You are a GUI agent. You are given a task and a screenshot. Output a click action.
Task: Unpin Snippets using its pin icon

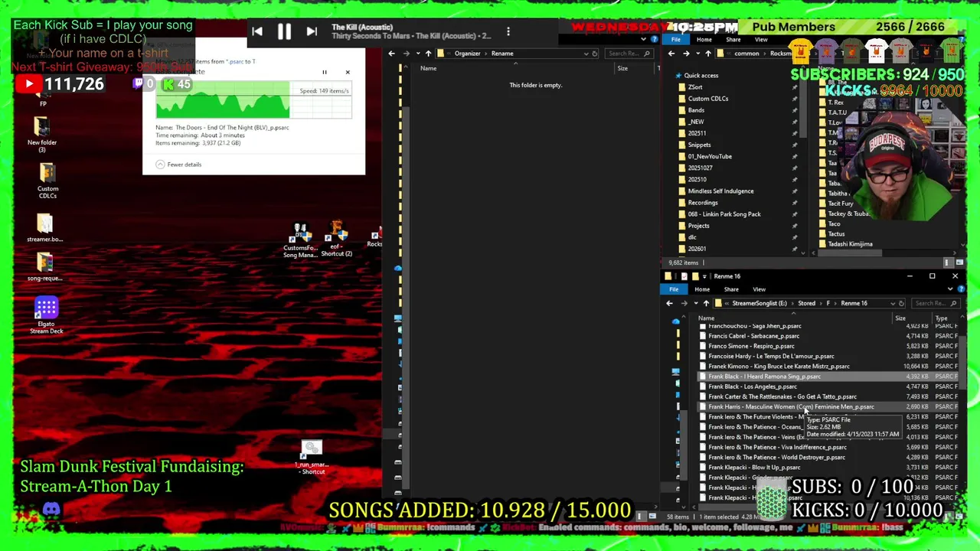tap(794, 145)
